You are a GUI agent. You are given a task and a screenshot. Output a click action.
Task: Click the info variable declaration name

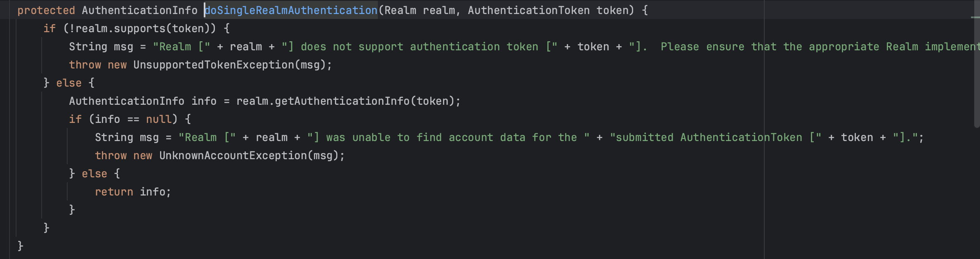point(204,101)
